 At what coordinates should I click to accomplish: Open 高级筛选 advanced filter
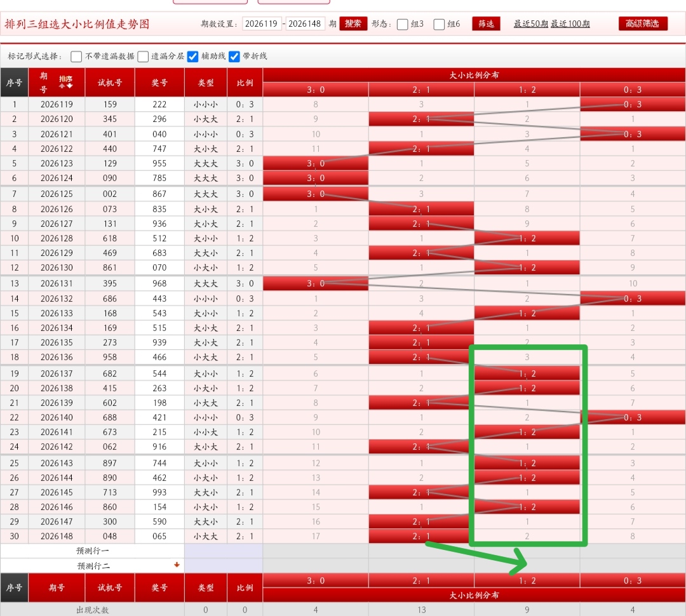point(643,23)
